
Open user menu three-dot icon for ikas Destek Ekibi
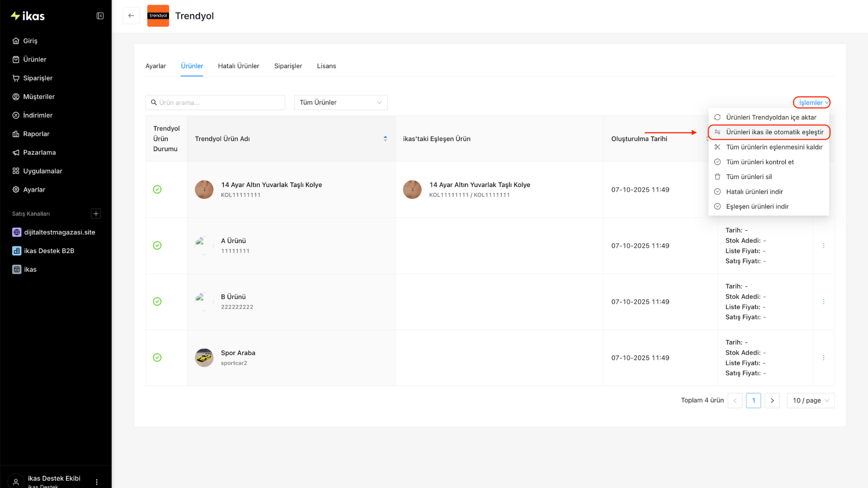tap(97, 482)
